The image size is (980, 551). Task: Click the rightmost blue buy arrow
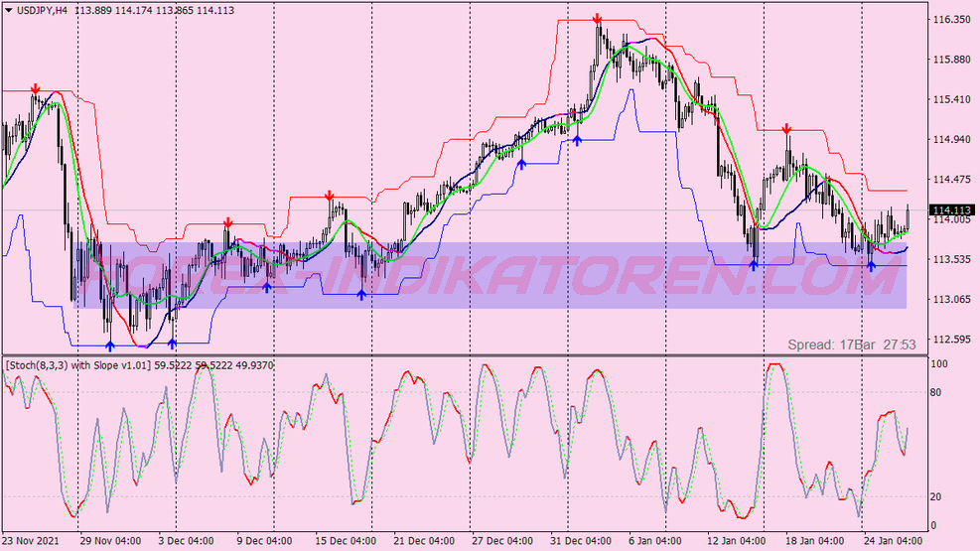point(871,265)
